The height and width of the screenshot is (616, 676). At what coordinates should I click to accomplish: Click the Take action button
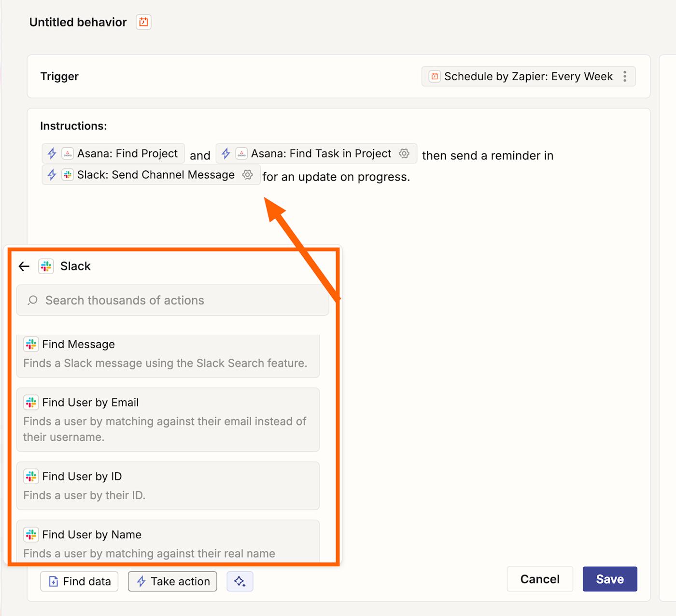pos(172,581)
